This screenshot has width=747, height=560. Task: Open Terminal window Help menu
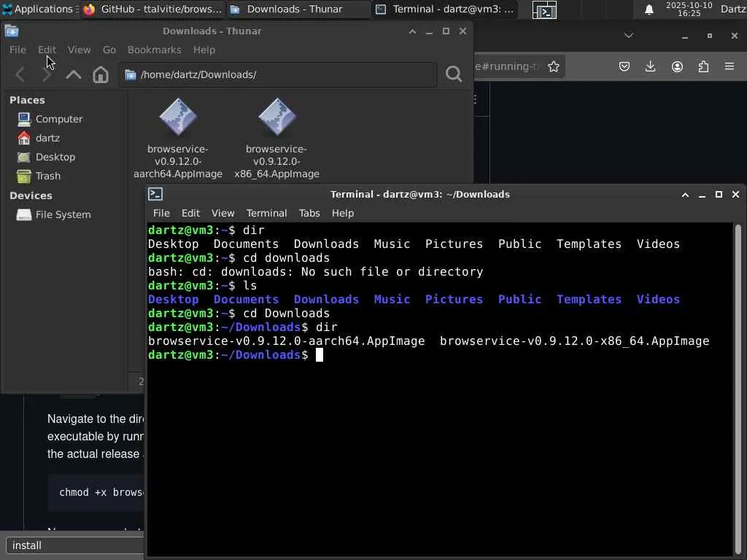[x=343, y=214]
